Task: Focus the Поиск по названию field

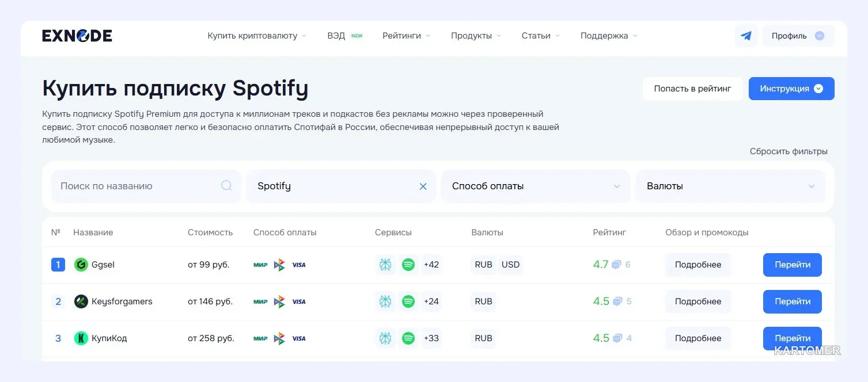Action: tap(146, 186)
